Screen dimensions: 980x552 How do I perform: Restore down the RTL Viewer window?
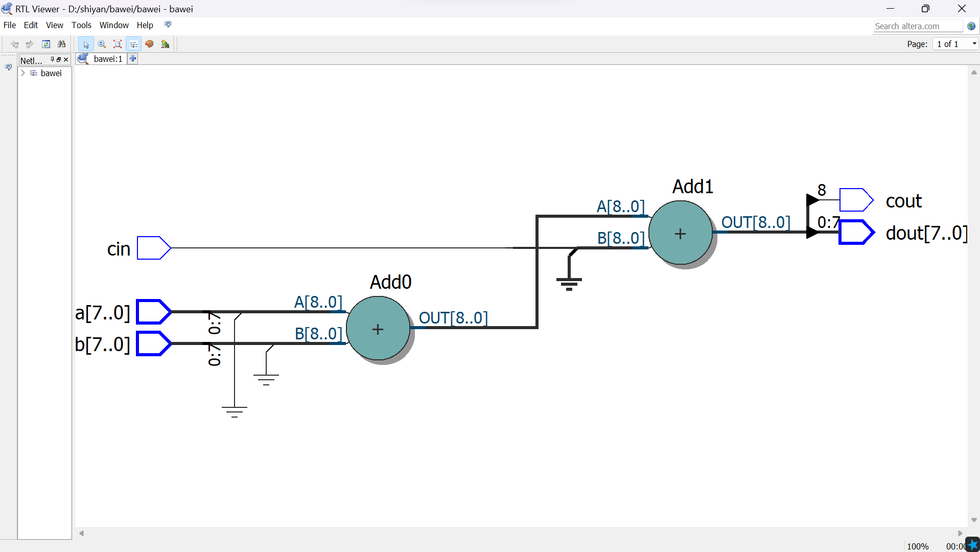click(x=925, y=9)
